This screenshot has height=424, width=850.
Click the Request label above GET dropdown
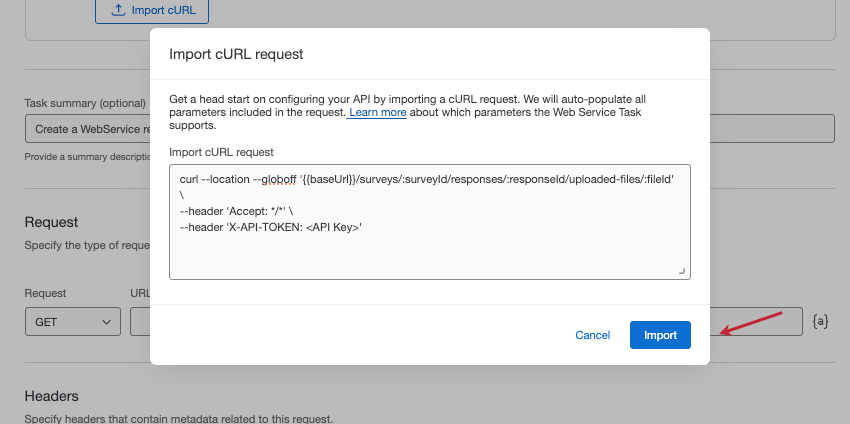[45, 294]
